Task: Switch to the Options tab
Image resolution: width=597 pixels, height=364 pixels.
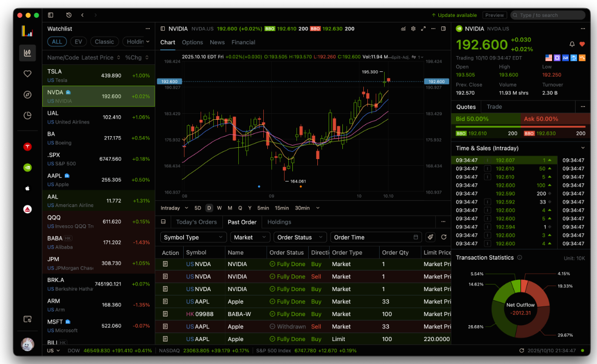Action: pos(192,42)
